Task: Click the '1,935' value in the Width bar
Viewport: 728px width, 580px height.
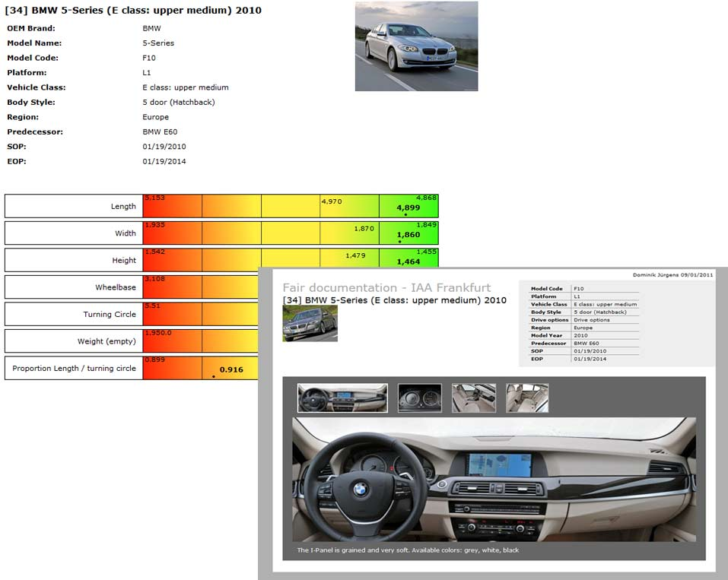Action: (x=154, y=224)
